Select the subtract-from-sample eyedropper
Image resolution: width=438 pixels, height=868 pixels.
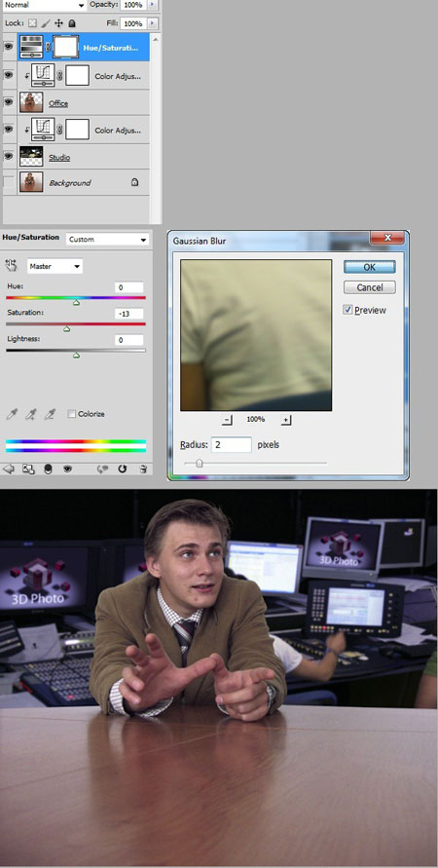pyautogui.click(x=50, y=414)
